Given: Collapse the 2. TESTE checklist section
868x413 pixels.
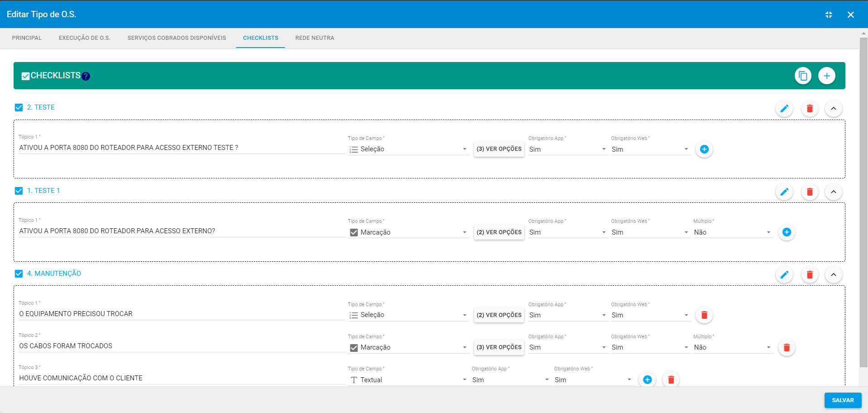Looking at the screenshot, I should [x=833, y=108].
